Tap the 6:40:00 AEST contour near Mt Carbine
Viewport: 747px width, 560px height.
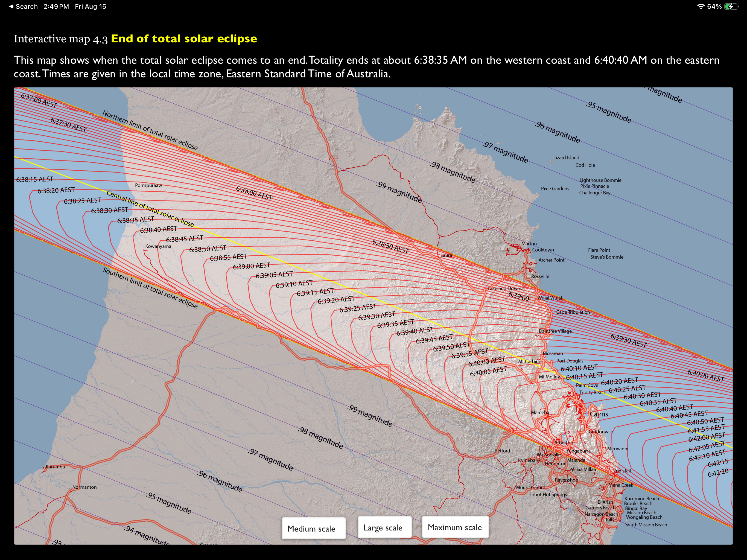point(486,361)
